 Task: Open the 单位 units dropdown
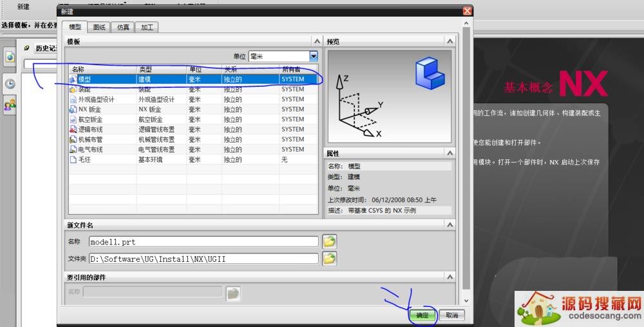[x=313, y=56]
